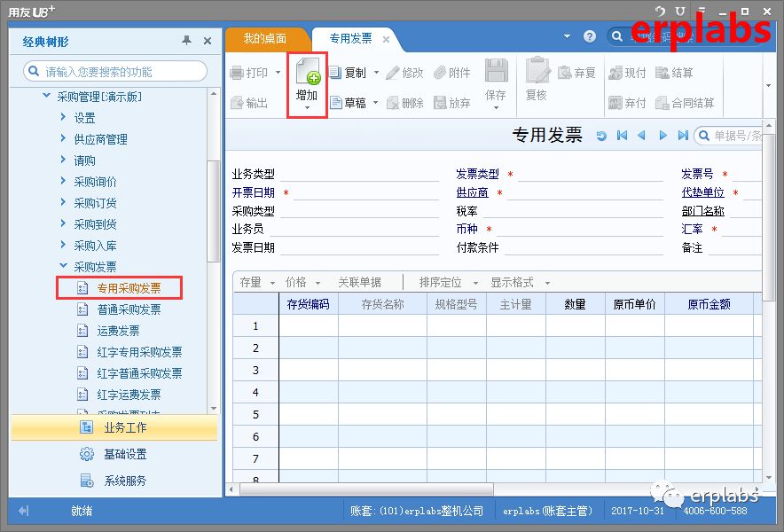Image resolution: width=784 pixels, height=532 pixels.
Task: Go to the previous record arrow
Action: coord(641,136)
